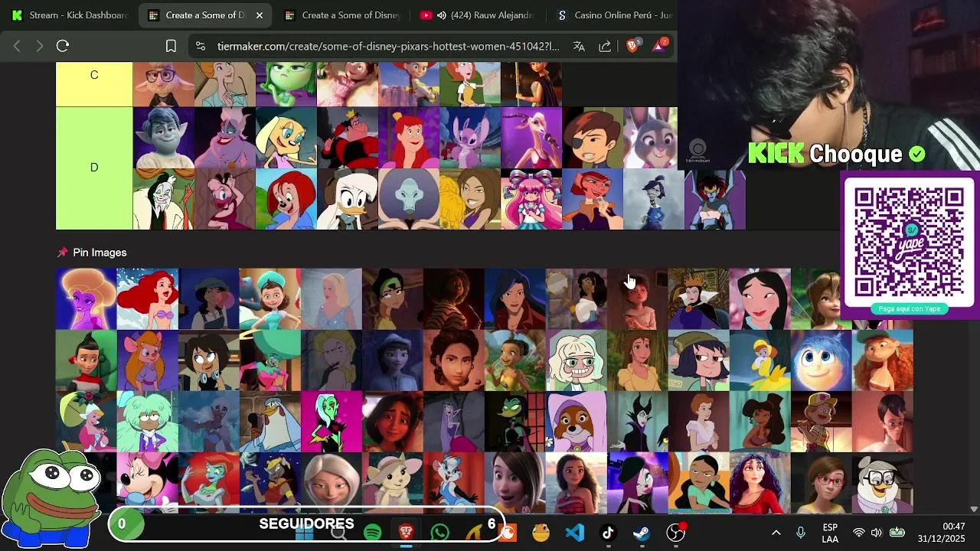980x551 pixels.
Task: Select gray-haired duck with glasses thumbnail
Action: [883, 483]
